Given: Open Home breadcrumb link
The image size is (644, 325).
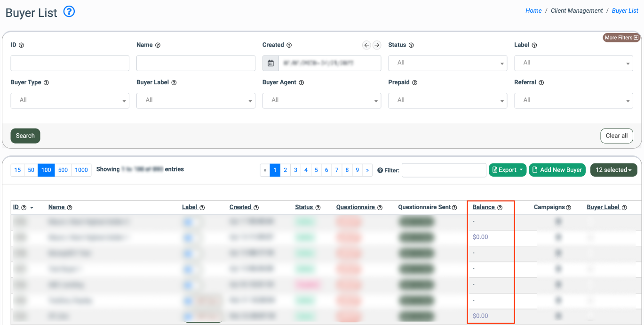Looking at the screenshot, I should (533, 10).
